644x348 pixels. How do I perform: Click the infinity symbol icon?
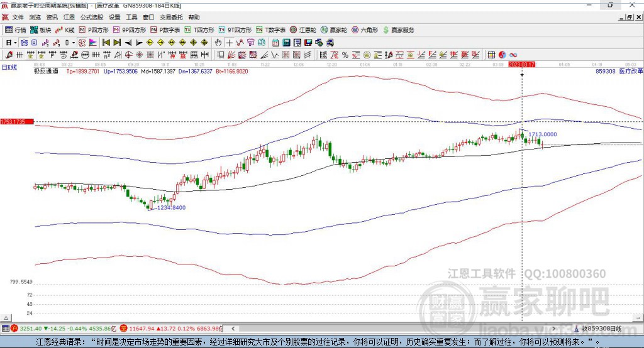pyautogui.click(x=513, y=55)
